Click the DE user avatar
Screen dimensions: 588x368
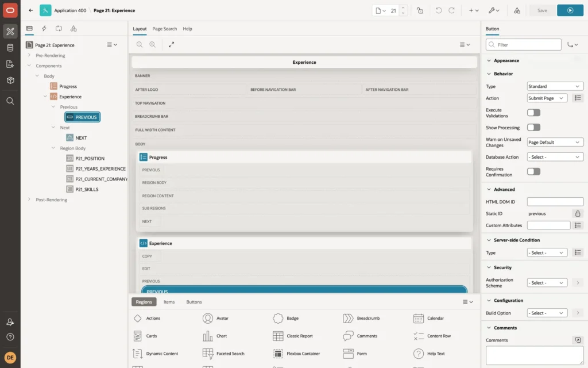tap(10, 358)
